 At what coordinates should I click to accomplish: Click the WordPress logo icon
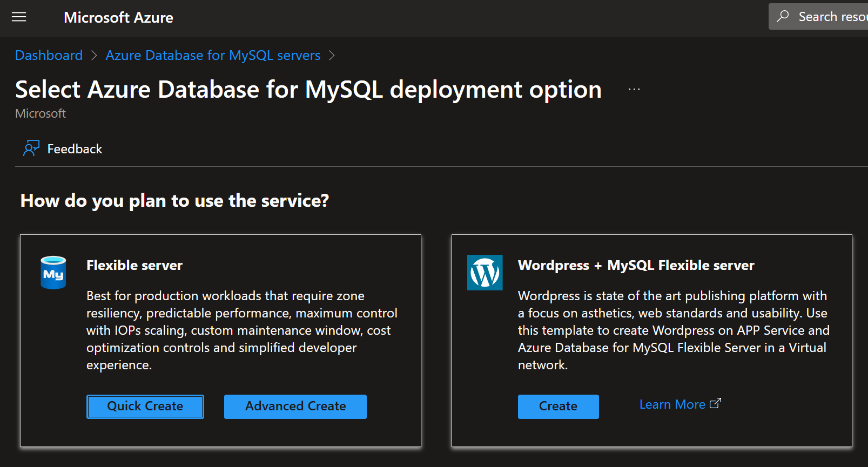[485, 273]
